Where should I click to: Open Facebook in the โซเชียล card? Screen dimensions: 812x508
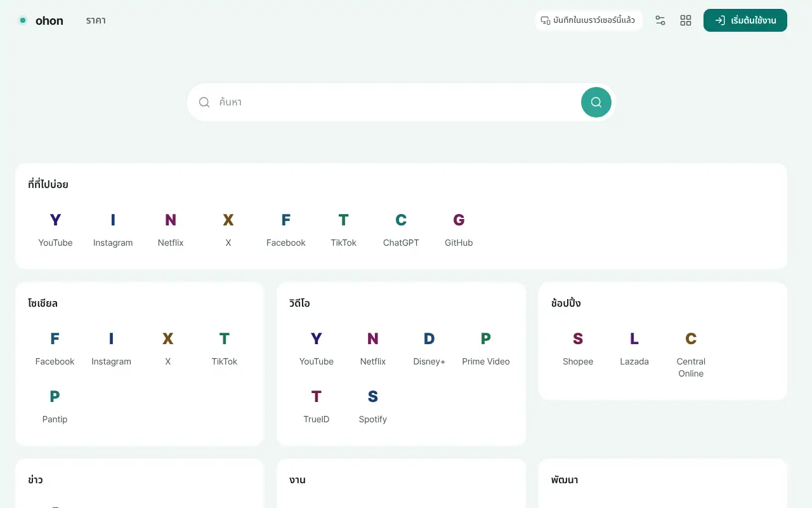55,348
